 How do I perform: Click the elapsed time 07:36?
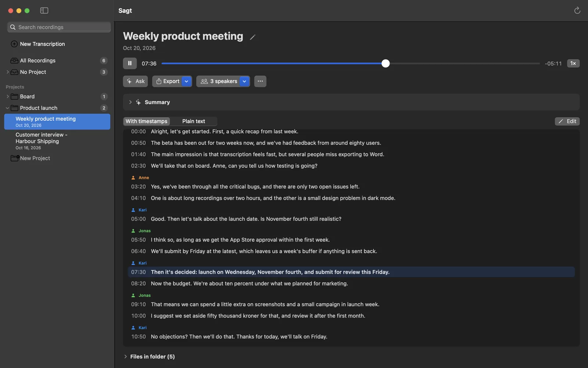[x=149, y=64]
